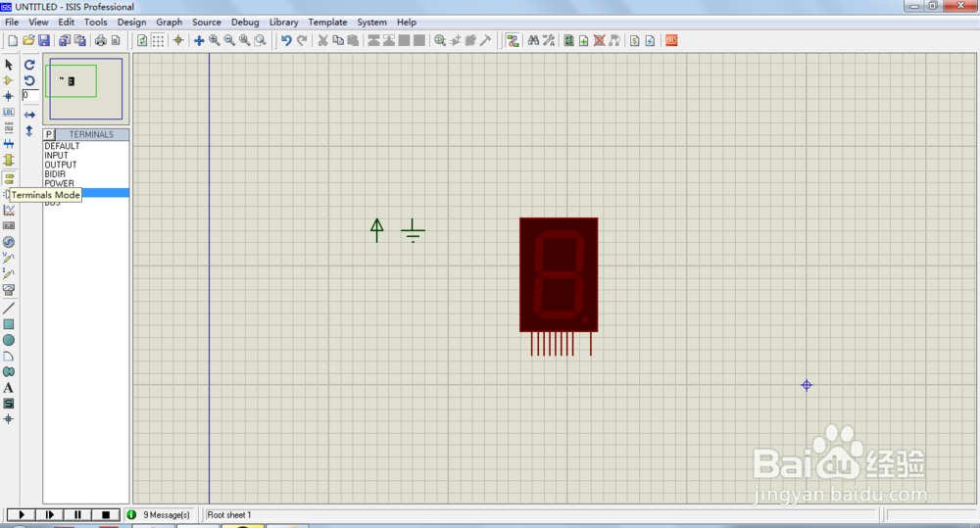This screenshot has height=528, width=980.
Task: Open the File menu
Action: pos(12,22)
